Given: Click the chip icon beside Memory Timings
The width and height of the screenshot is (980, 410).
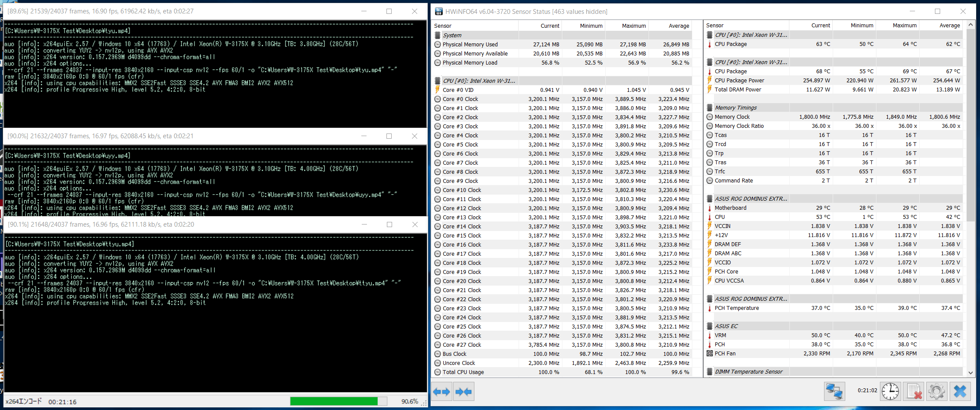Looking at the screenshot, I should coord(710,107).
